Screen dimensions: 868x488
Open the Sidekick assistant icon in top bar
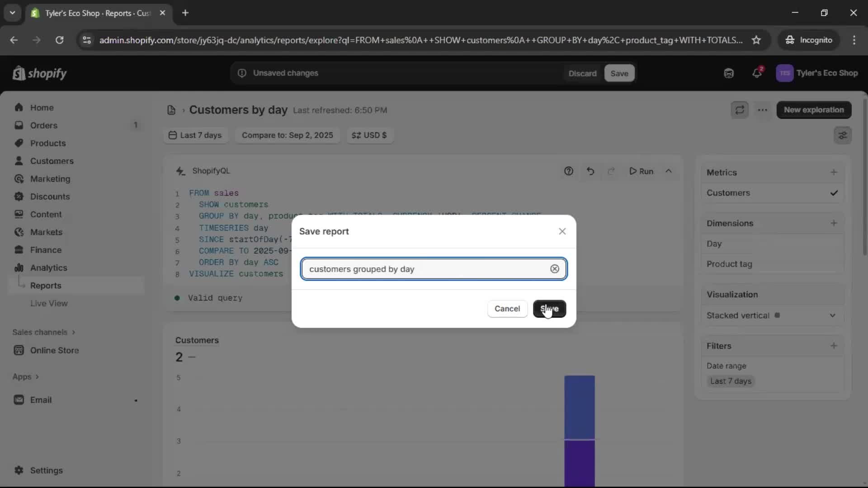[x=728, y=73]
